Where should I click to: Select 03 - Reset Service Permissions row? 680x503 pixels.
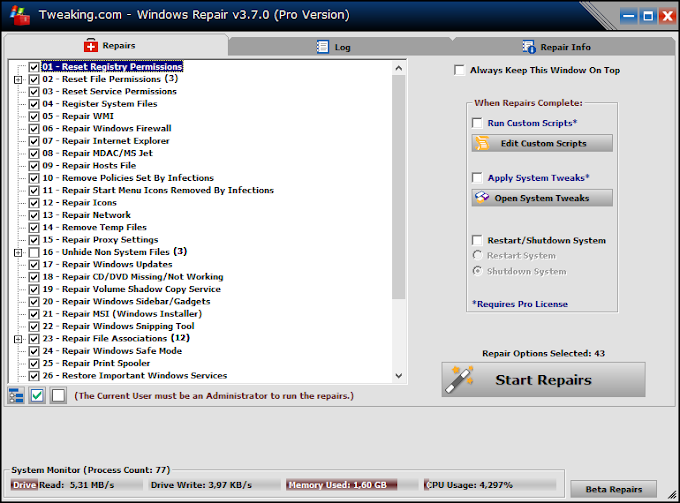[x=109, y=91]
